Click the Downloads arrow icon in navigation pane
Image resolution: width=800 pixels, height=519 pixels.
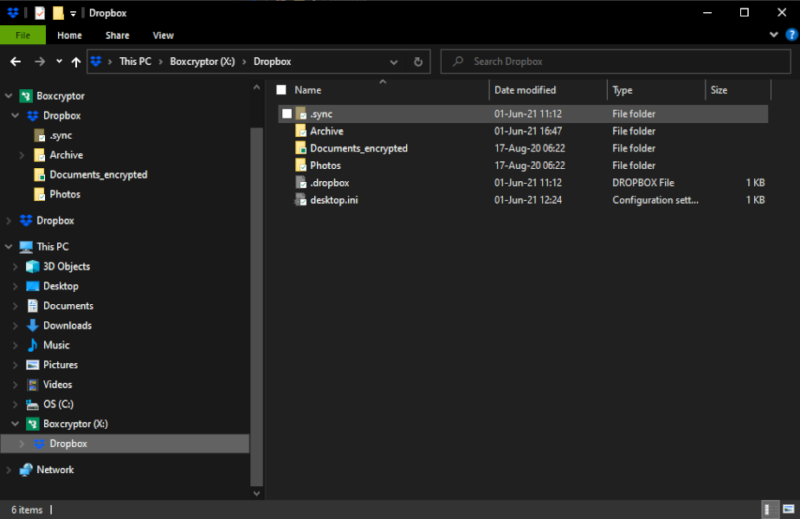tap(33, 326)
